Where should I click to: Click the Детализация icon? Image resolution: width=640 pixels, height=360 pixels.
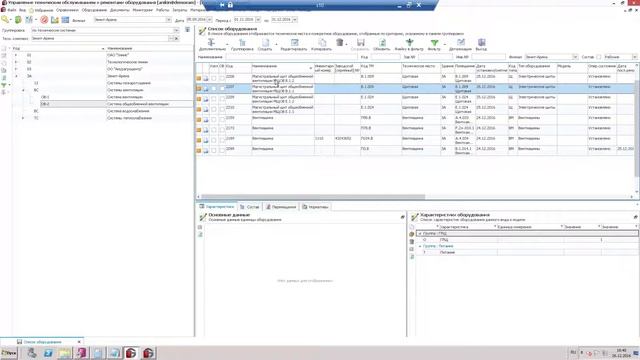(461, 42)
